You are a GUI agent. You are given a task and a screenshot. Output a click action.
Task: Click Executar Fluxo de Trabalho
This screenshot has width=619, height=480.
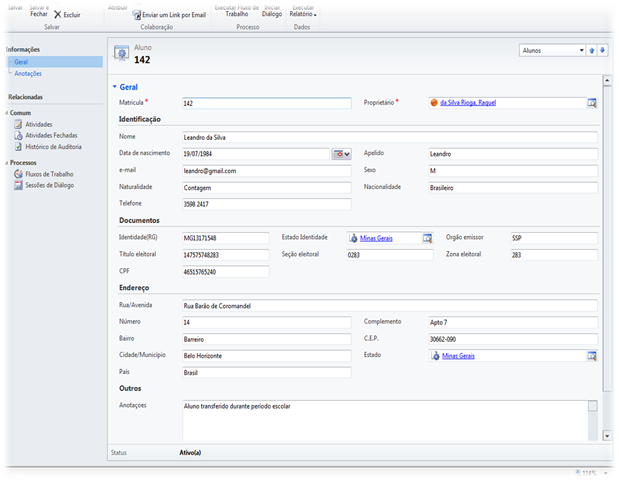pyautogui.click(x=237, y=11)
